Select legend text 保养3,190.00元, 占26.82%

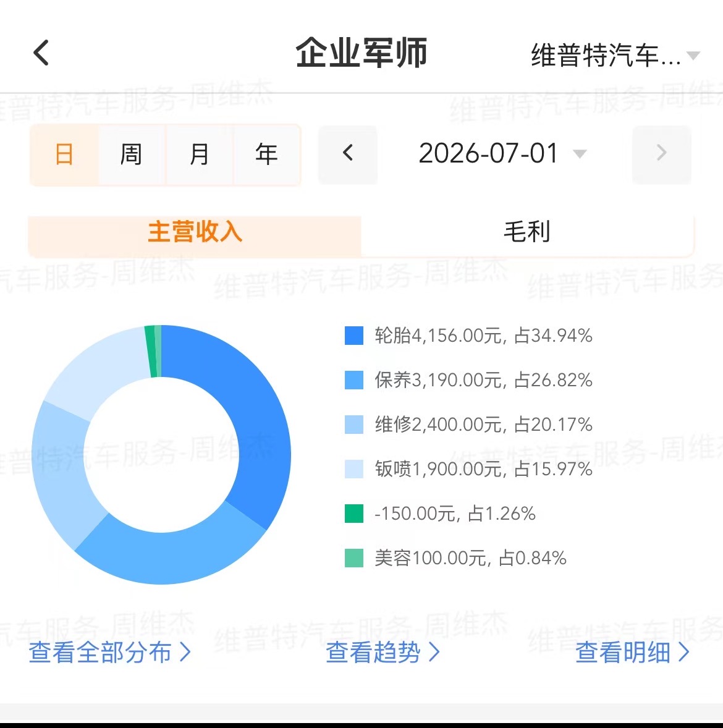point(483,380)
